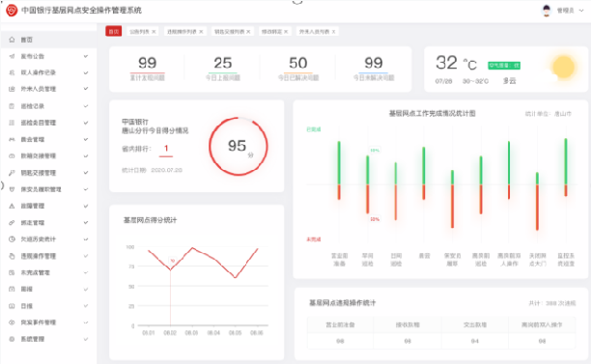Click the 累计发现问题 count of 99
This screenshot has width=591, height=364.
[148, 63]
